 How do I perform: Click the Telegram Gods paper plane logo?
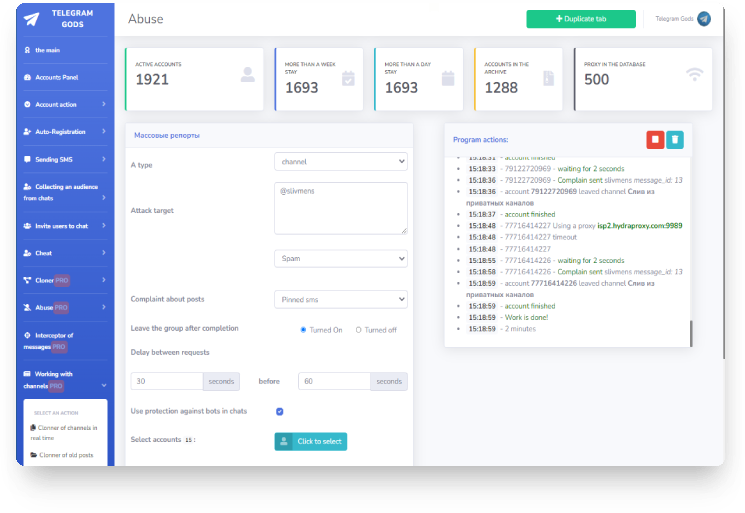click(32, 19)
